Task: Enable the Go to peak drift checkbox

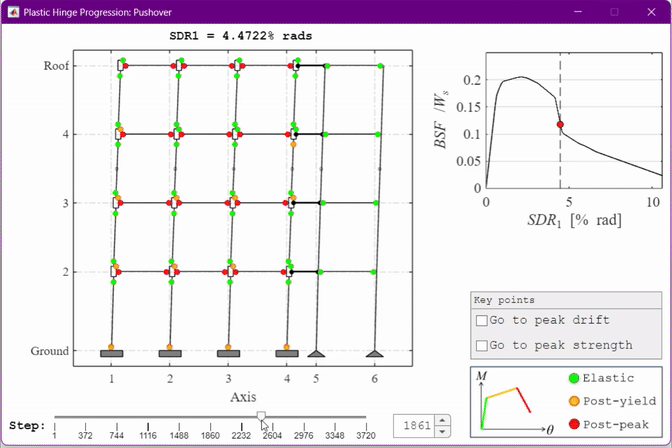Action: tap(482, 320)
